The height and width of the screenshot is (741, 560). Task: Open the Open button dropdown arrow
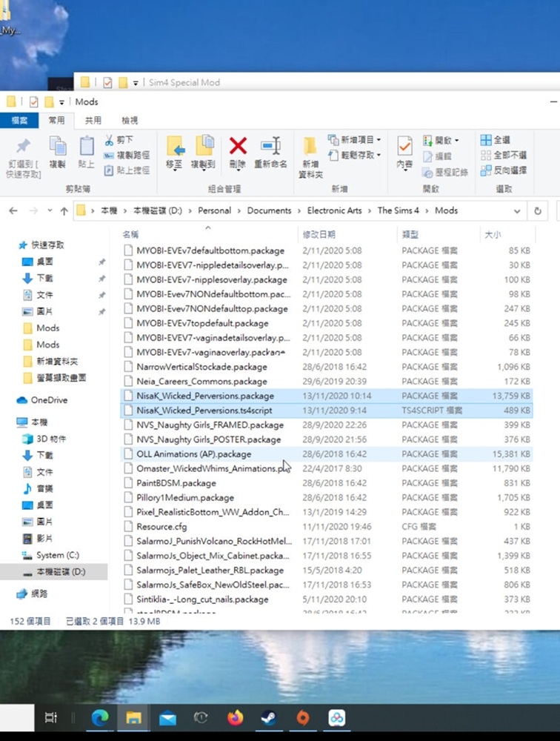pyautogui.click(x=456, y=140)
